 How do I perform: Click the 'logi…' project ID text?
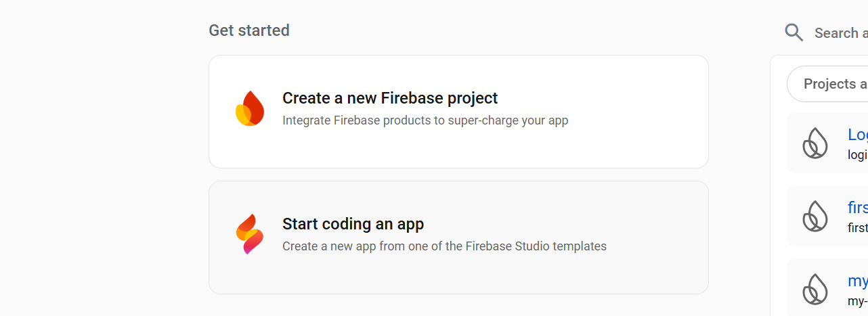(x=857, y=154)
